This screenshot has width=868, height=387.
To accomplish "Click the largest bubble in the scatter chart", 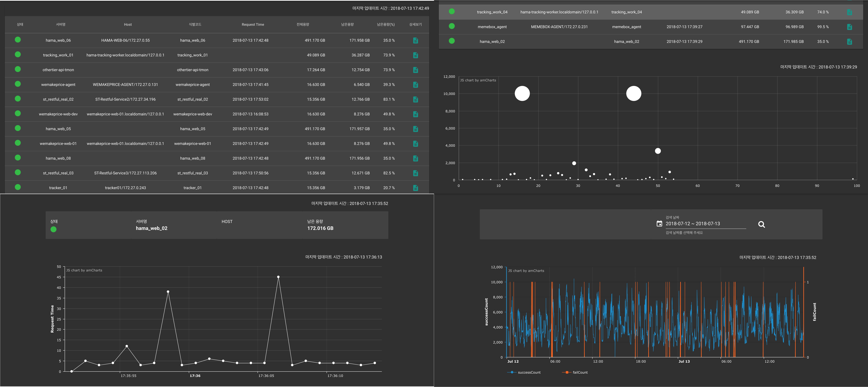I will [634, 94].
